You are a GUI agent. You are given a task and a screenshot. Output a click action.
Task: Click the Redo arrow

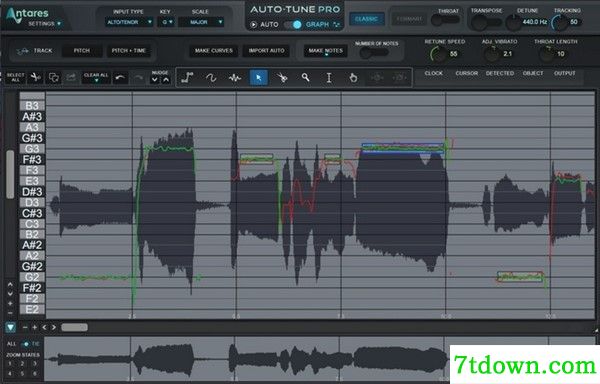pos(139,78)
